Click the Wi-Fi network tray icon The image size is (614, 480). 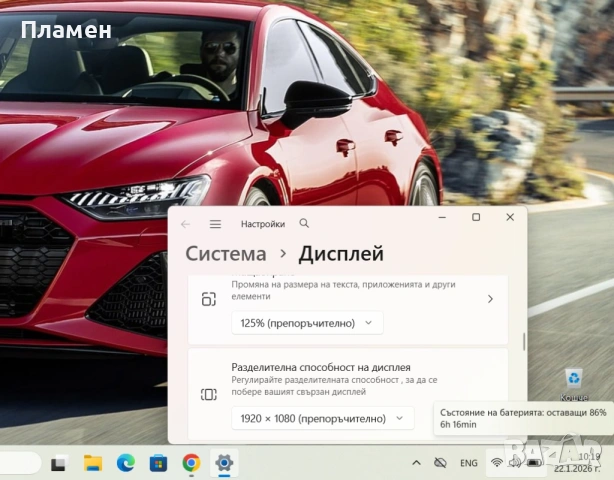[497, 463]
